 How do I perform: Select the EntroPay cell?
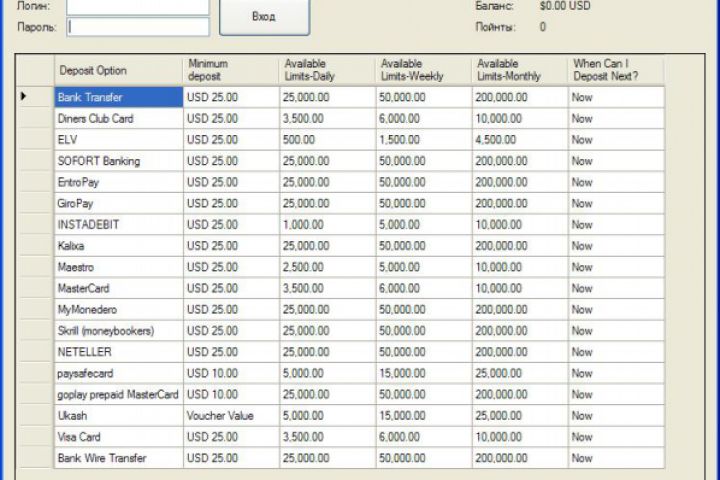click(x=118, y=182)
